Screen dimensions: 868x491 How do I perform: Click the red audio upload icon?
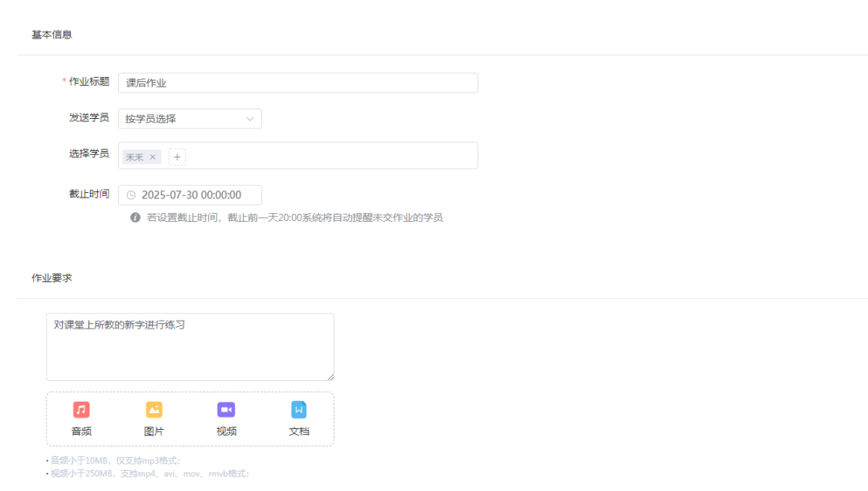tap(81, 410)
